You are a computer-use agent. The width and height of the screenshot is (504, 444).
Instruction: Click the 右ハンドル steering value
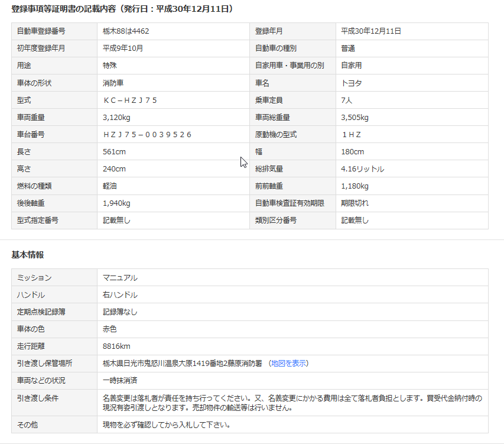(120, 294)
